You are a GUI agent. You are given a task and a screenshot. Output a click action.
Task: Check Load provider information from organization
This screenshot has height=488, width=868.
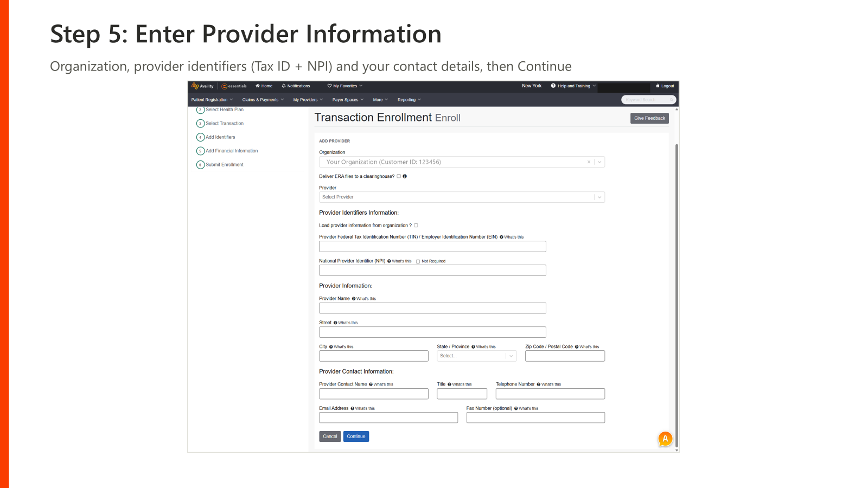tap(416, 226)
